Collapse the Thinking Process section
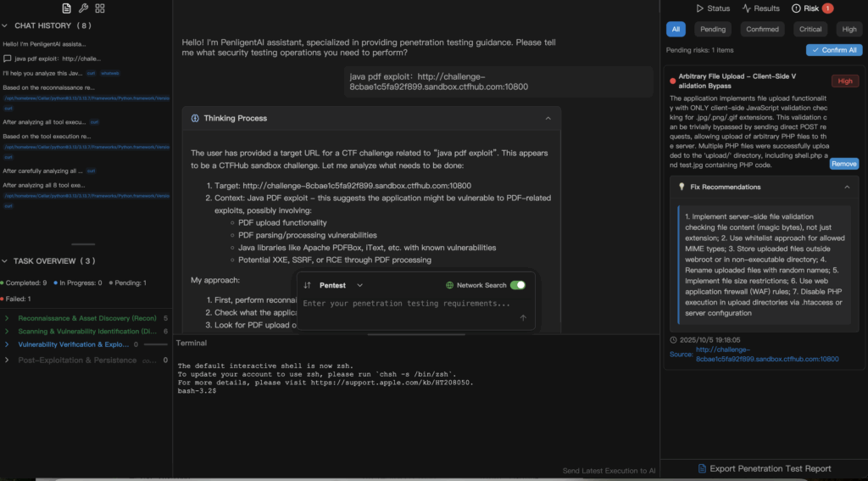Viewport: 868px width, 481px height. pos(548,119)
